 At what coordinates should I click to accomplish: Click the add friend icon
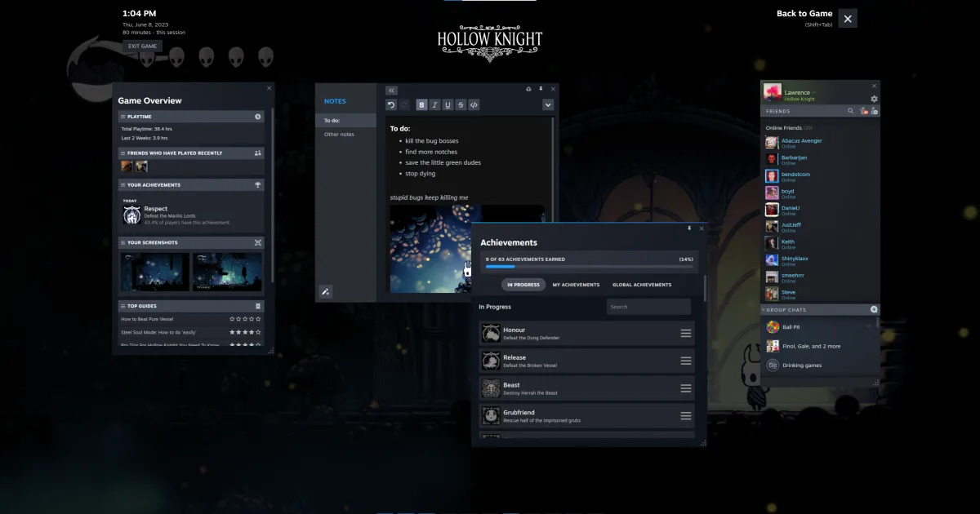click(x=874, y=110)
